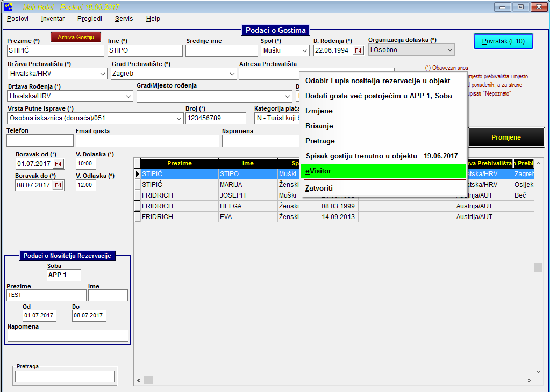Click the vertical scrollbar thumb of the grid
550x392 pixels.
[538, 267]
